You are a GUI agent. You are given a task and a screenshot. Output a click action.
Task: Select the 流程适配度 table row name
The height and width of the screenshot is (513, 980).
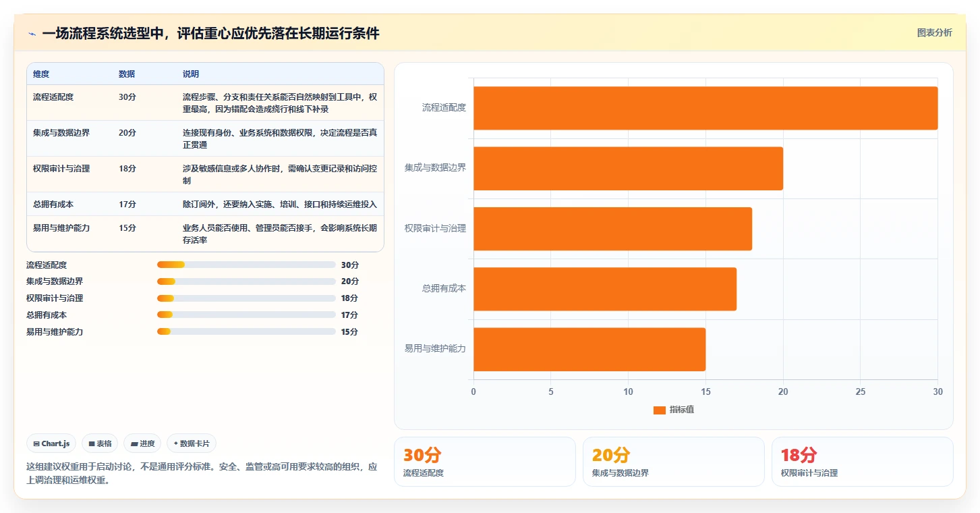tap(53, 97)
